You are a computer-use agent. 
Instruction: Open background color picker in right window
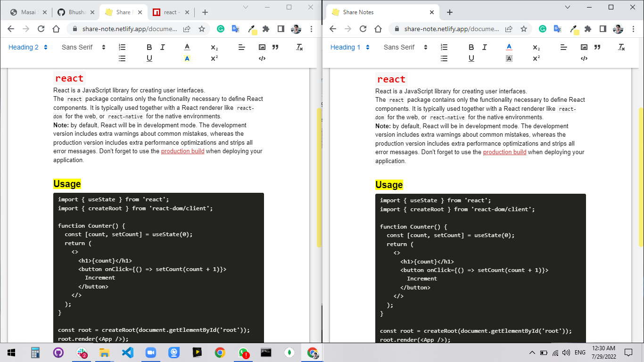tap(509, 58)
